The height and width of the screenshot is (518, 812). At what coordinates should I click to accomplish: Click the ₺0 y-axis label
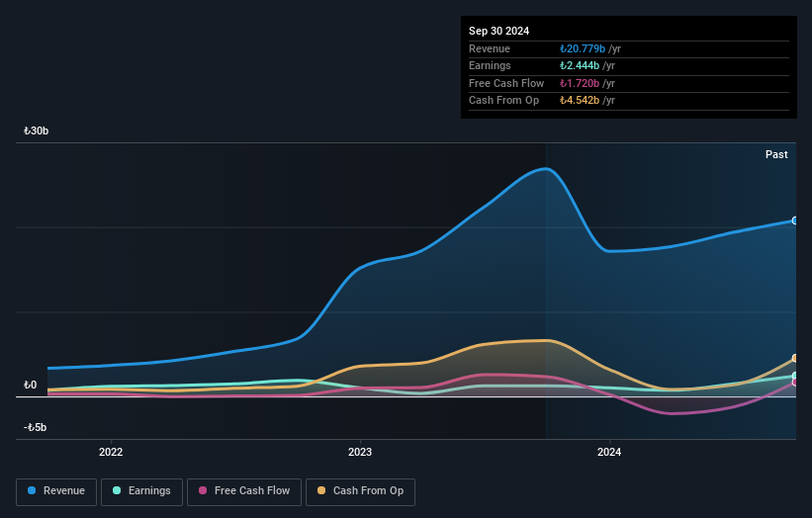pyautogui.click(x=30, y=385)
